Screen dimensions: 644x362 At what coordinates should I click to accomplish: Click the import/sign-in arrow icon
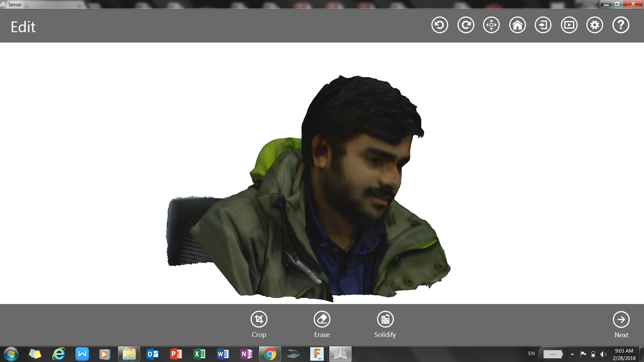(543, 25)
